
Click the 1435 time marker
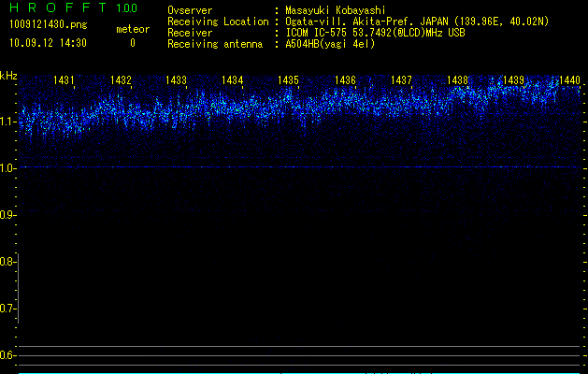[x=289, y=81]
